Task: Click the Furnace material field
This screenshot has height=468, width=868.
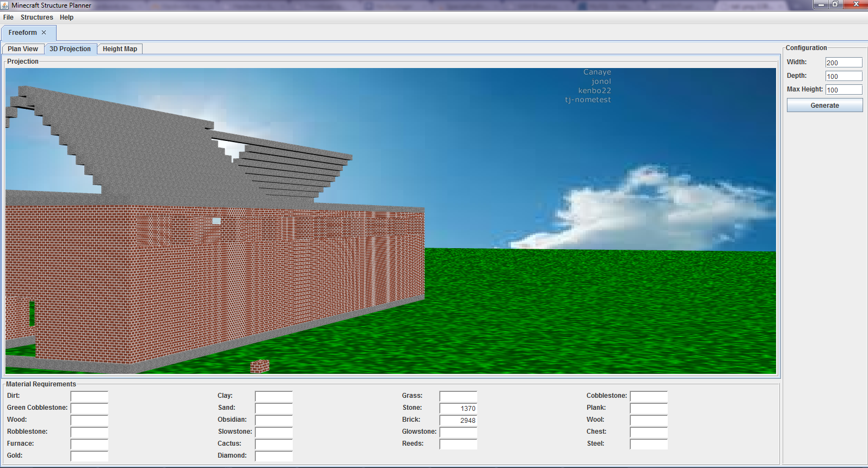Action: point(89,444)
